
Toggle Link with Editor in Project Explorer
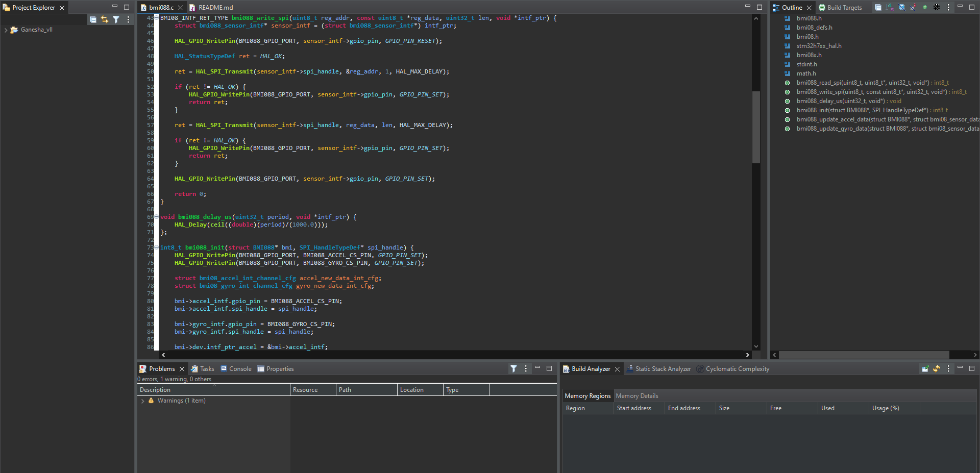(x=105, y=19)
